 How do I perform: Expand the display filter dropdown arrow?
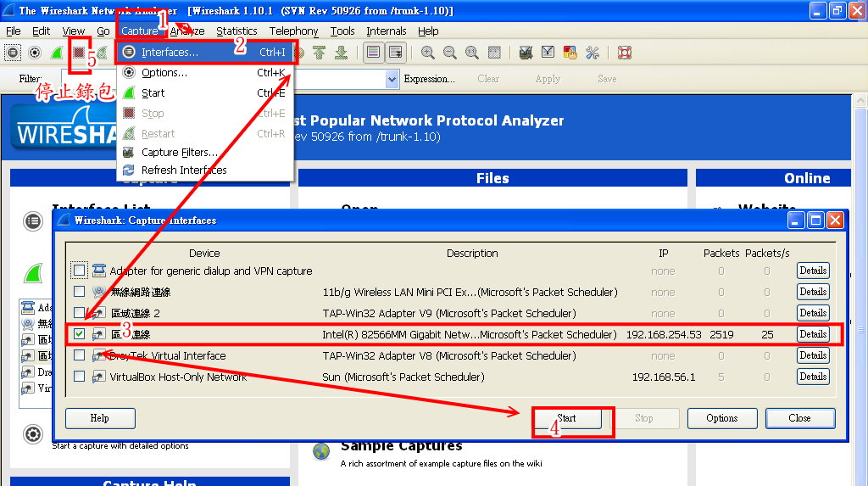[392, 79]
